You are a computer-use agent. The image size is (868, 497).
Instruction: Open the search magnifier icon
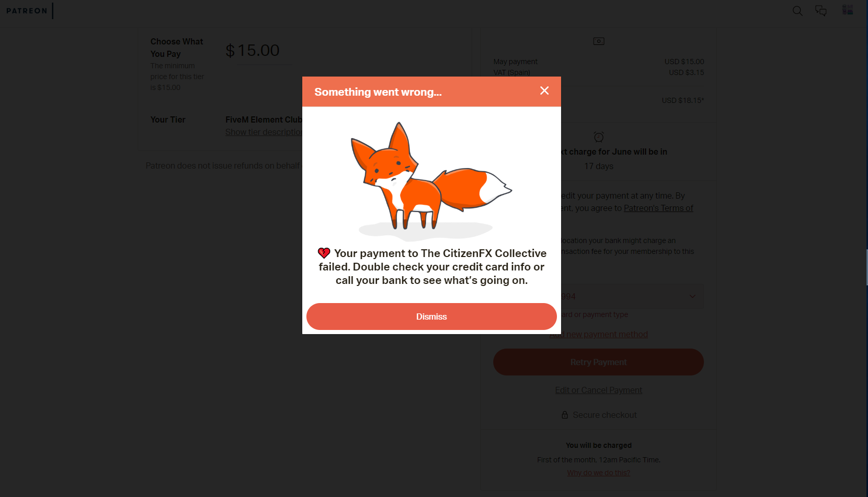(797, 11)
